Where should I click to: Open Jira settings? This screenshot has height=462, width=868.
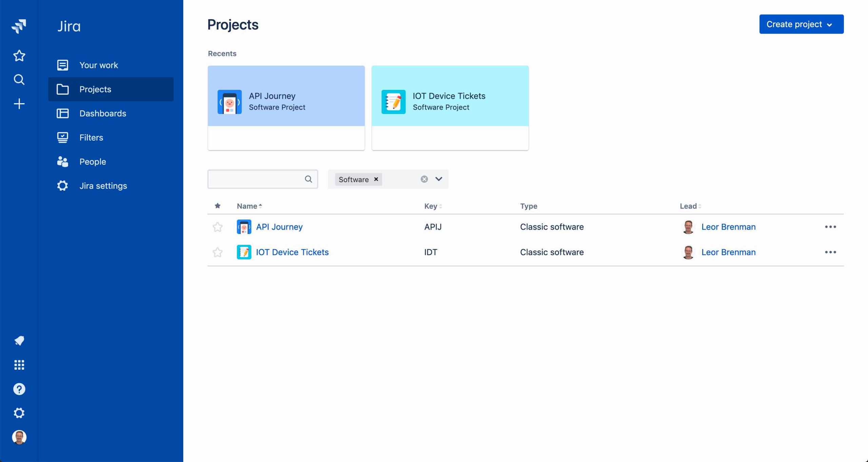tap(111, 186)
